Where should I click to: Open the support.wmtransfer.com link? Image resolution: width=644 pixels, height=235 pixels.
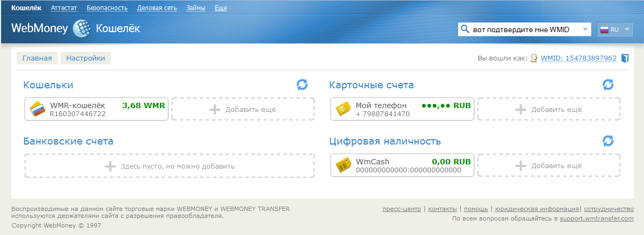click(597, 219)
